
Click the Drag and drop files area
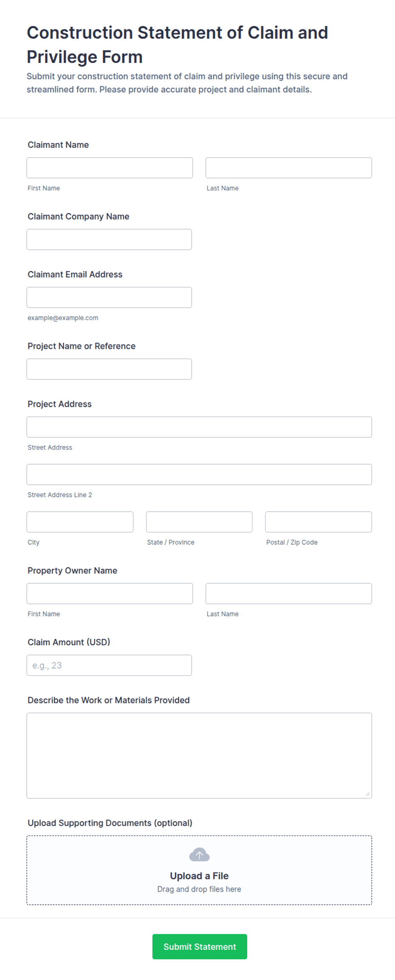coord(199,870)
